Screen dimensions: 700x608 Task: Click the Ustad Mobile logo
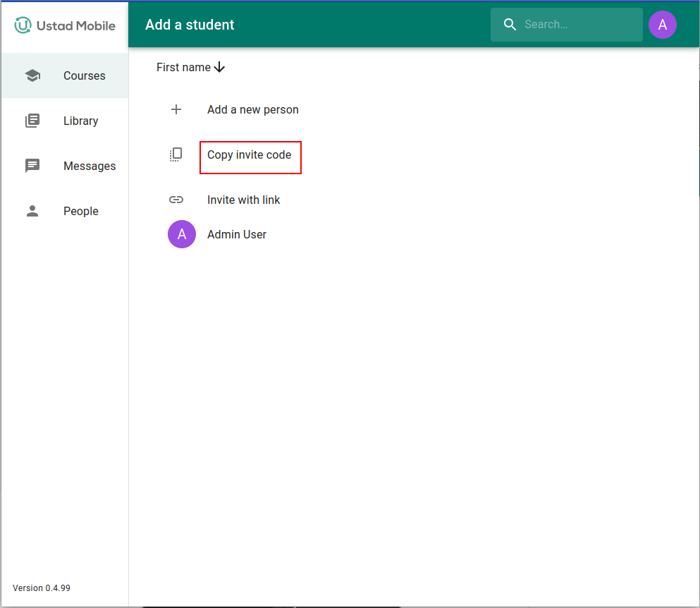pyautogui.click(x=65, y=25)
